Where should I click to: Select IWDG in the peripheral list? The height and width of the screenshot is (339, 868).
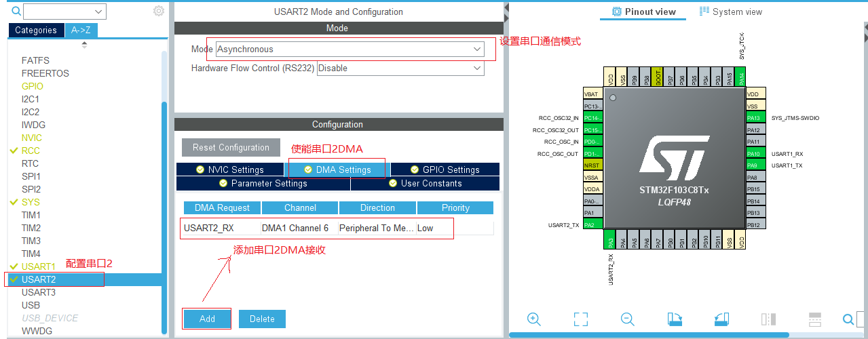pyautogui.click(x=33, y=125)
